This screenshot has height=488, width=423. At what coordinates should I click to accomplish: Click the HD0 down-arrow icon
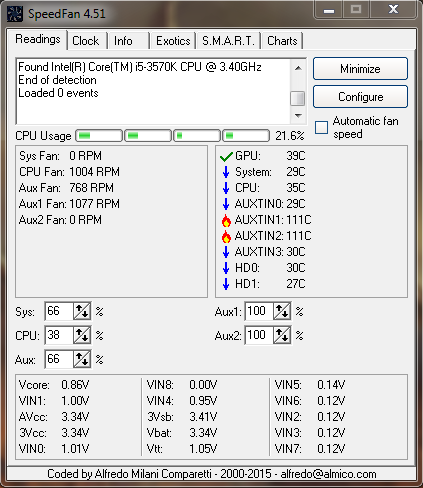click(226, 268)
